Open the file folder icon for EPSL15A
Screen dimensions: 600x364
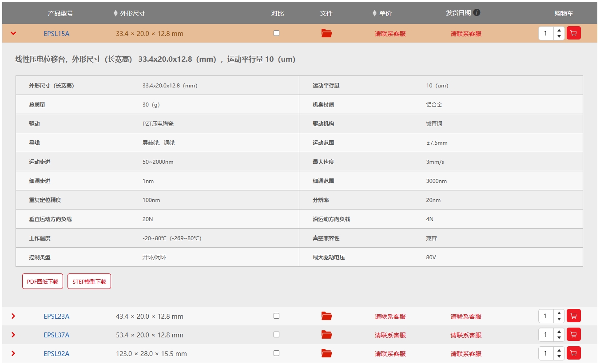pos(326,33)
